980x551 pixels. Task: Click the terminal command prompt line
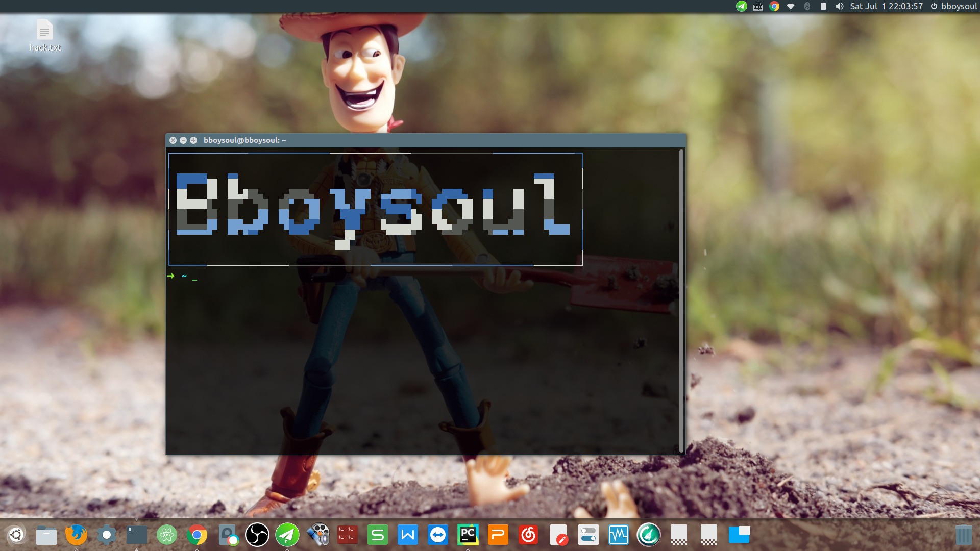[x=357, y=276]
